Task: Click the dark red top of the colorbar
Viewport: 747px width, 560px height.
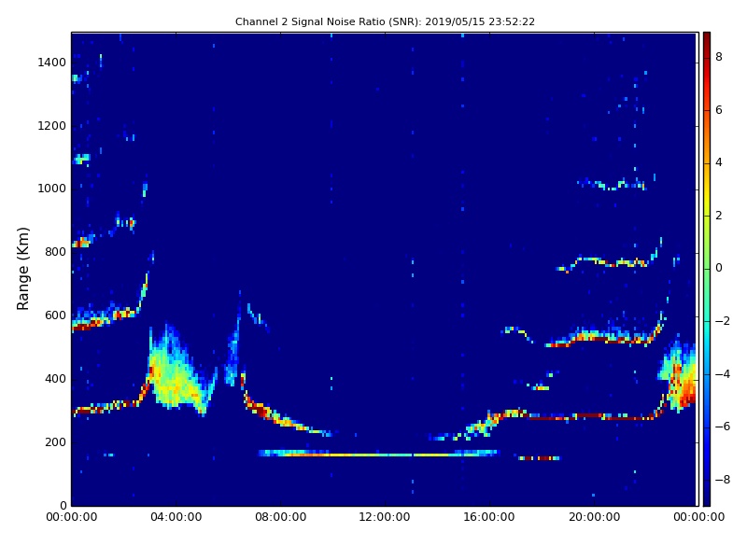Action: (707, 38)
